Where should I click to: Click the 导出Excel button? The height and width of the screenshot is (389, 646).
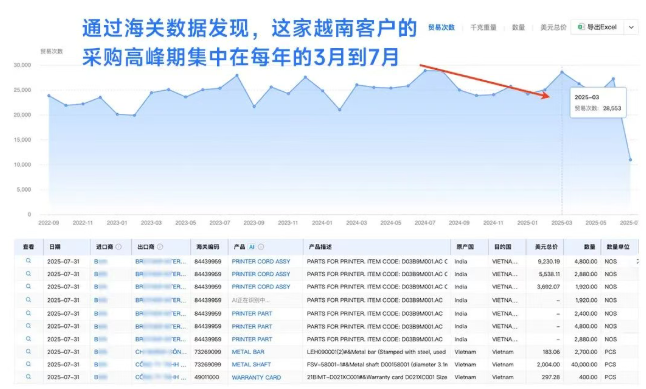tap(597, 27)
